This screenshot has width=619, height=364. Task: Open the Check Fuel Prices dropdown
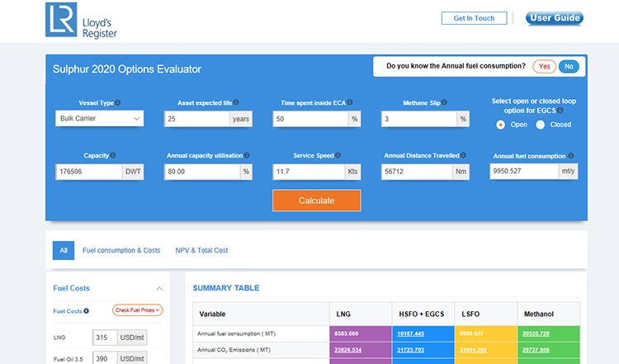[137, 310]
